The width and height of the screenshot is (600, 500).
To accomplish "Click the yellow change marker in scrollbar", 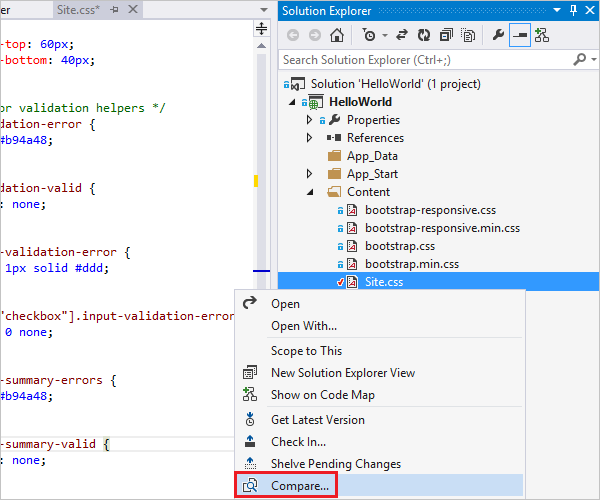I will (x=256, y=181).
